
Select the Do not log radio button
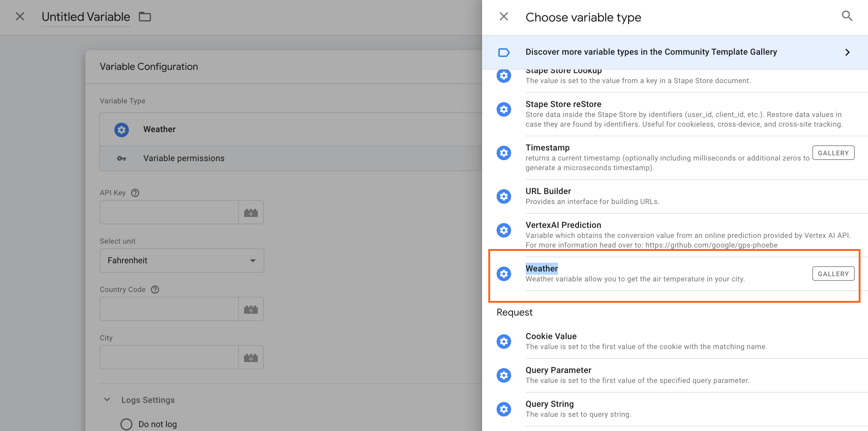tap(126, 424)
